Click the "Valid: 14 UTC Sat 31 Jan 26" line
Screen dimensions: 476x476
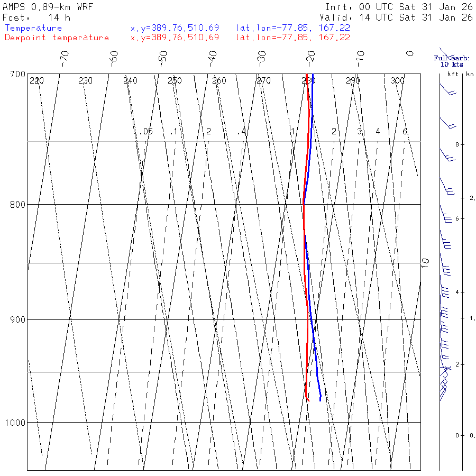click(396, 17)
